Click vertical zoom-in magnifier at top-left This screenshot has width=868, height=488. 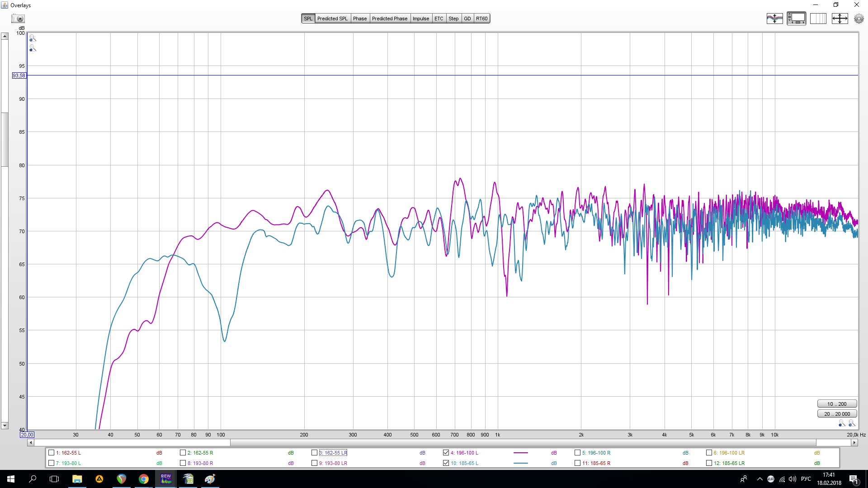[x=33, y=38]
